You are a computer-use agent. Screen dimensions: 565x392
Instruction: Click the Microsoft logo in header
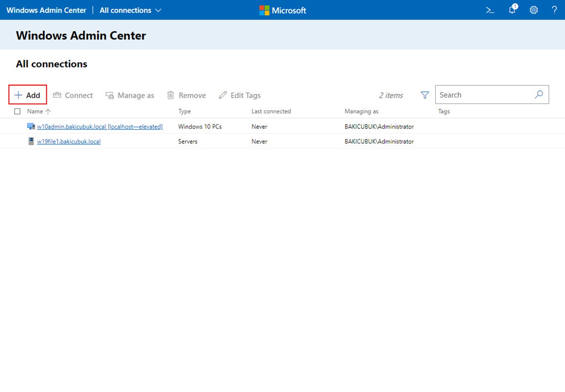[282, 10]
